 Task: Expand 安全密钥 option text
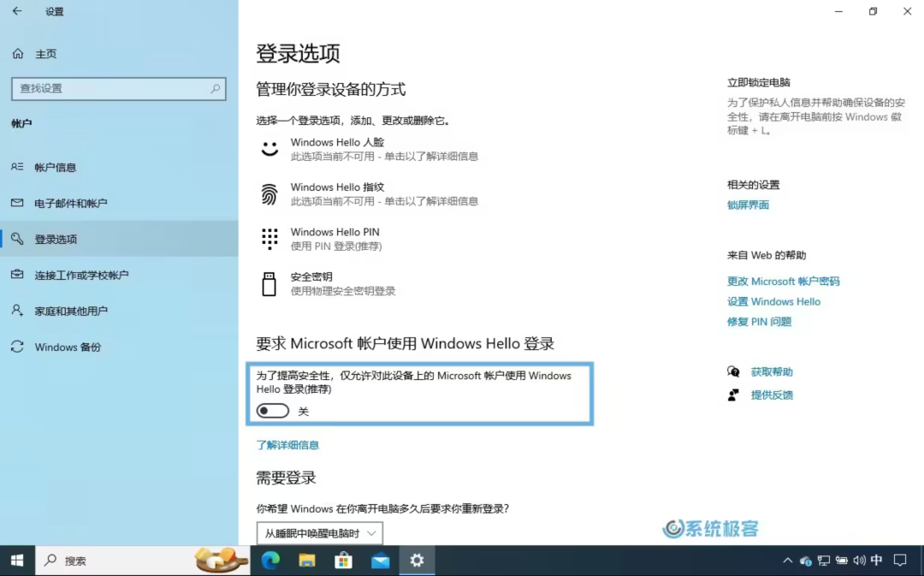click(x=343, y=283)
